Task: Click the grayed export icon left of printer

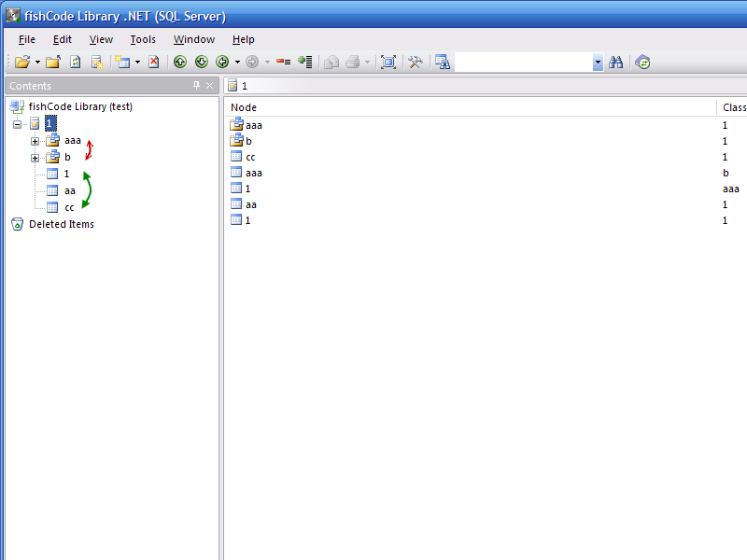Action: coord(331,62)
